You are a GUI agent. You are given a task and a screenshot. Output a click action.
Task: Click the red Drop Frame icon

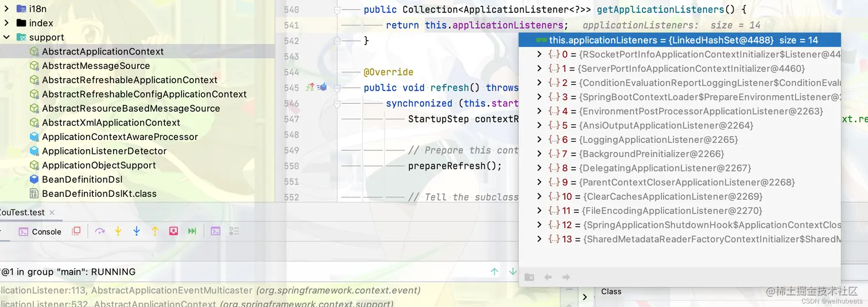coord(173,231)
